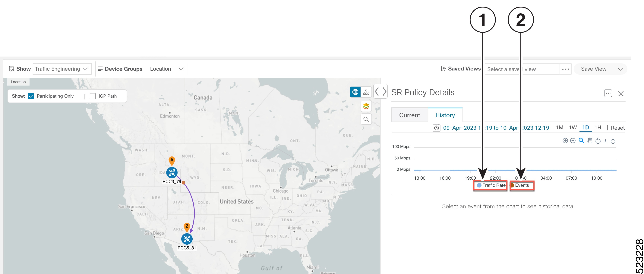Image resolution: width=644 pixels, height=274 pixels.
Task: Click the chart zoom-out minus icon
Action: pyautogui.click(x=573, y=141)
